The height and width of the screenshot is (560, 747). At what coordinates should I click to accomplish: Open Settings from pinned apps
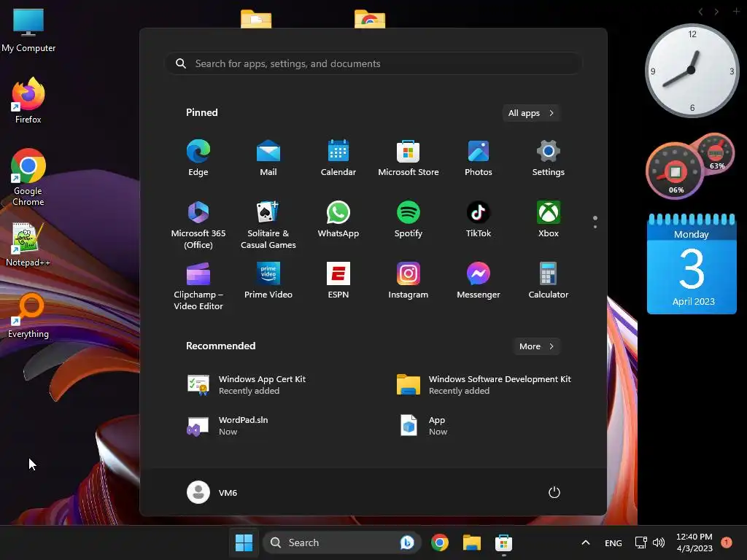tap(549, 158)
